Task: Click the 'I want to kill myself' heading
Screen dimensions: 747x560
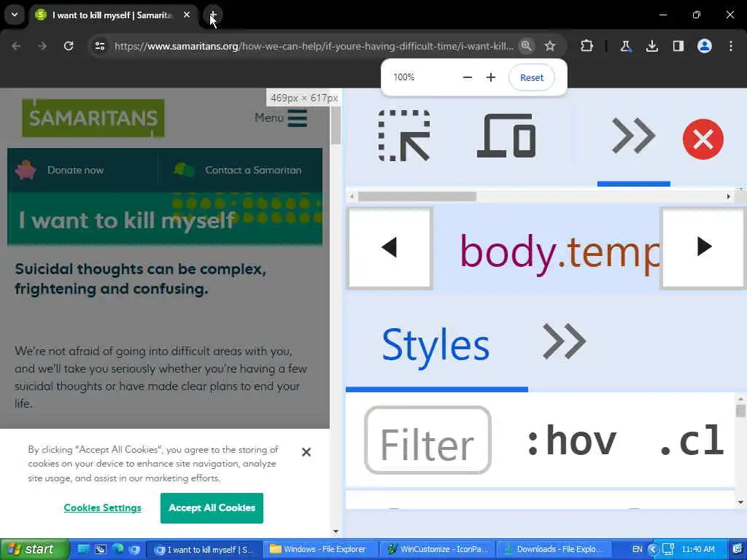Action: (x=126, y=220)
